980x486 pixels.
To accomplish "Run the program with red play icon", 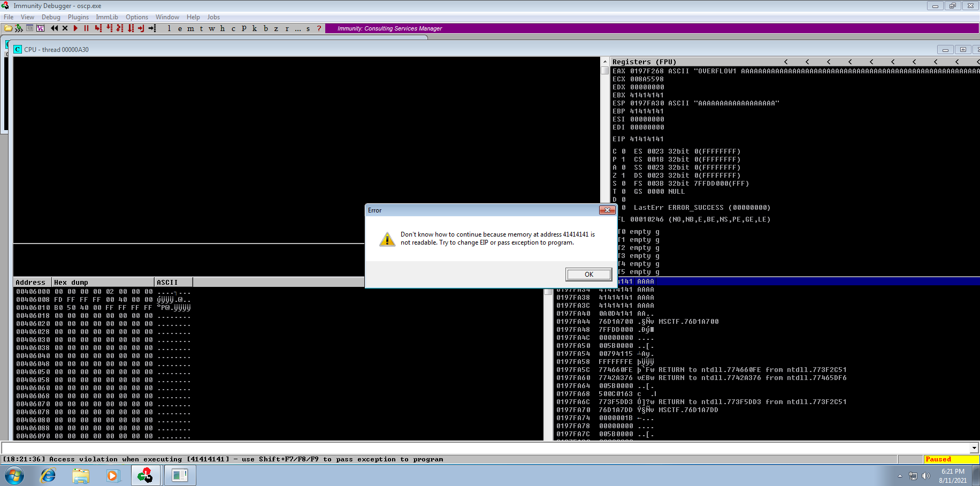I will [x=75, y=28].
